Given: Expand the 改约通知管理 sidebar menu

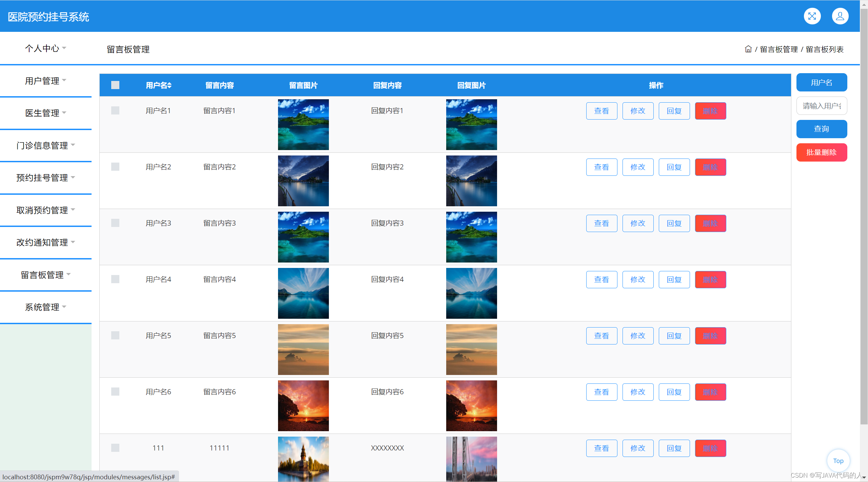Looking at the screenshot, I should tap(46, 243).
